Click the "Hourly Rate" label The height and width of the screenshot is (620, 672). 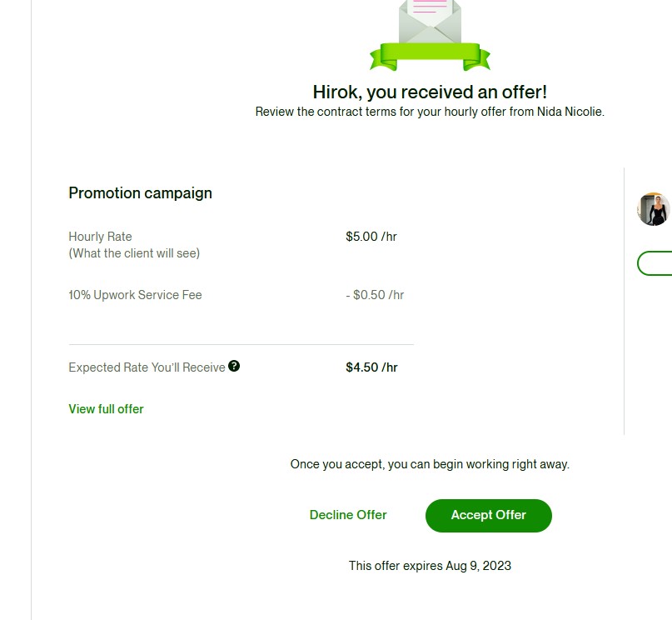pos(100,237)
